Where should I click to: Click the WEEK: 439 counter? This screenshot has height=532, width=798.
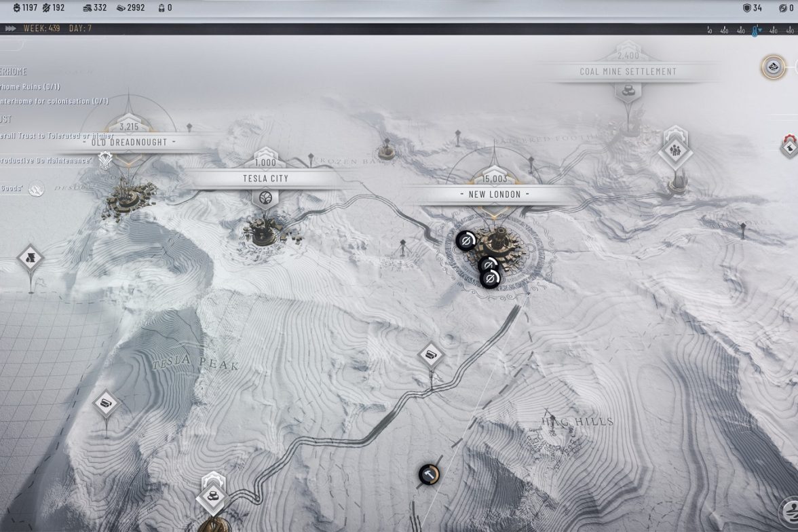(x=42, y=28)
